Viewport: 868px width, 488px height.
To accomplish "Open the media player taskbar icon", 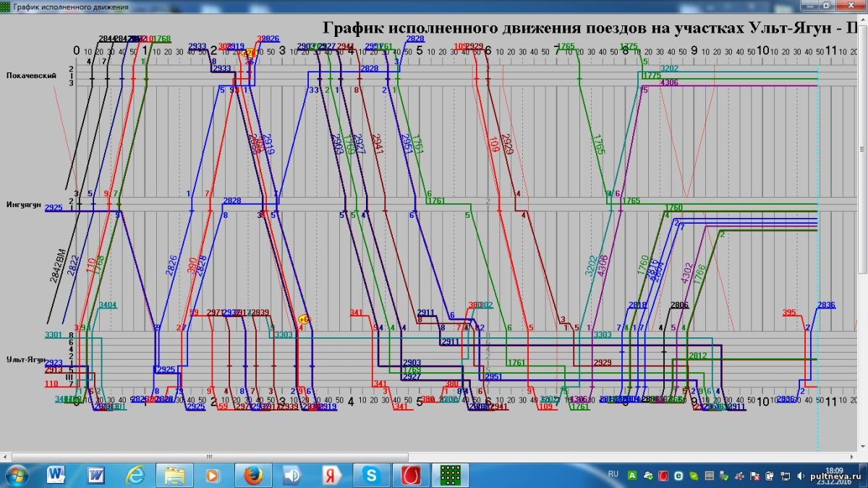I will click(x=214, y=475).
